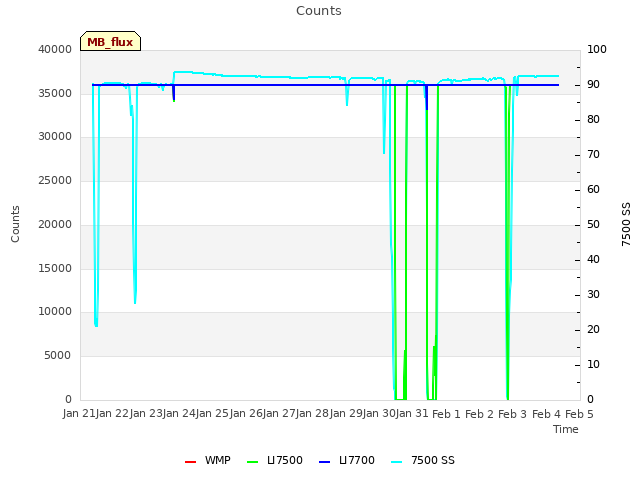This screenshot has height=480, width=640.
Task: Click the 5000 left axis tick label
Action: point(58,356)
